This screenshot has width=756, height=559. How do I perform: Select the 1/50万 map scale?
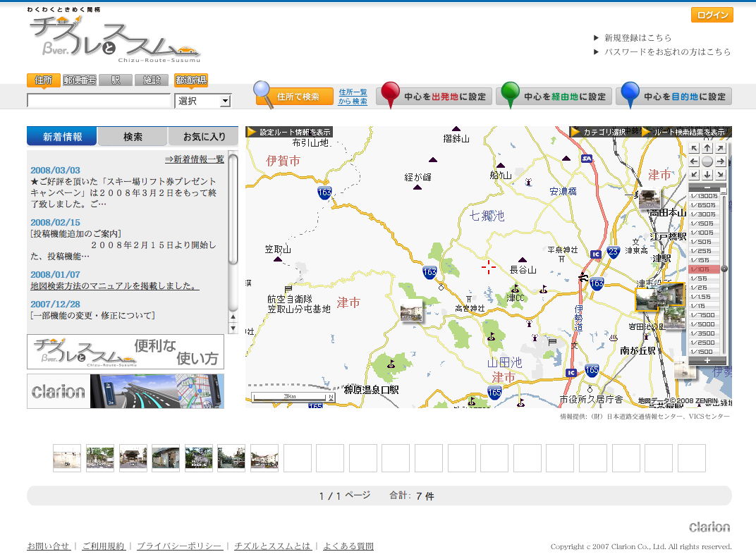704,242
